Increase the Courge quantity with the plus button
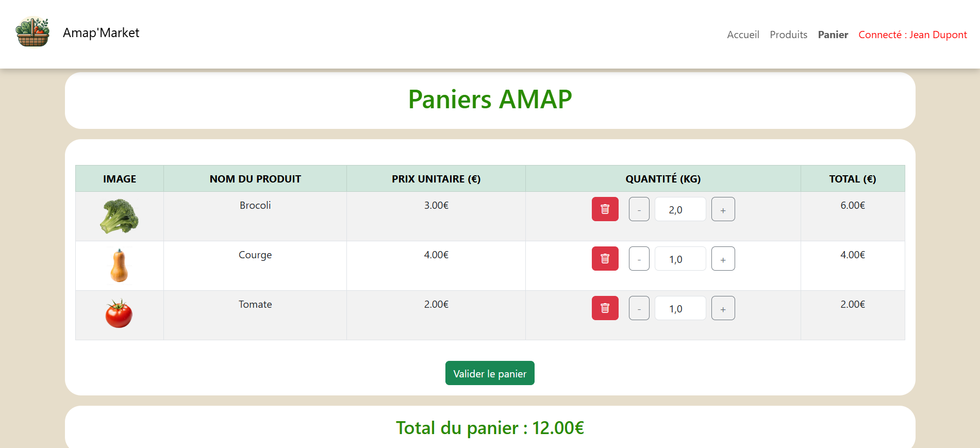This screenshot has width=980, height=448. (x=723, y=258)
